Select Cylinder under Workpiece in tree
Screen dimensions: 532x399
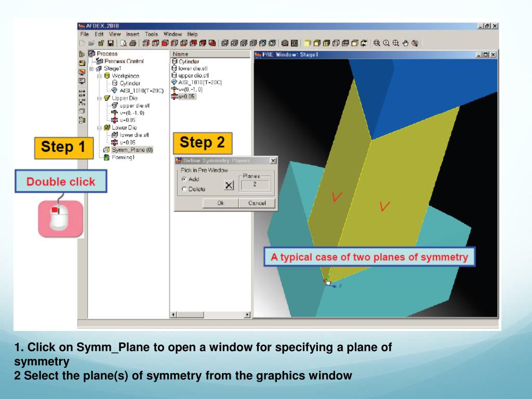(129, 83)
